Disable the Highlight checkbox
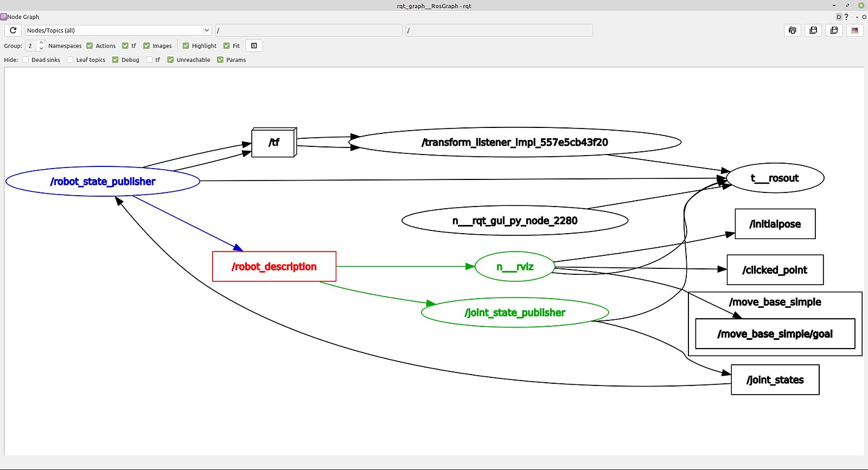 186,46
